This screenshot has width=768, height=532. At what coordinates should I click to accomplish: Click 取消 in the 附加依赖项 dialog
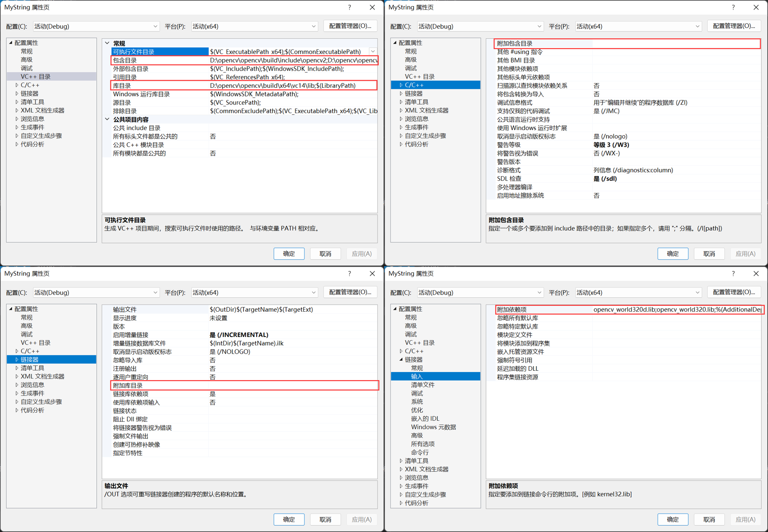[x=709, y=519]
